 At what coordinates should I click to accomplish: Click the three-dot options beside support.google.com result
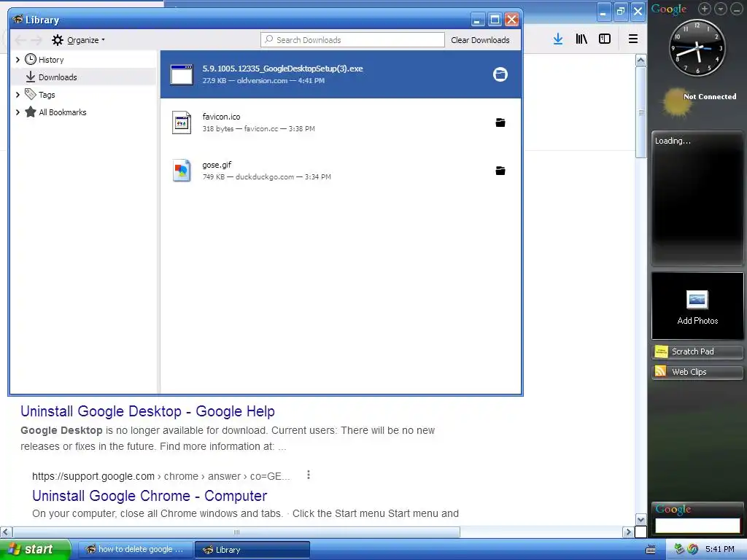pos(309,475)
